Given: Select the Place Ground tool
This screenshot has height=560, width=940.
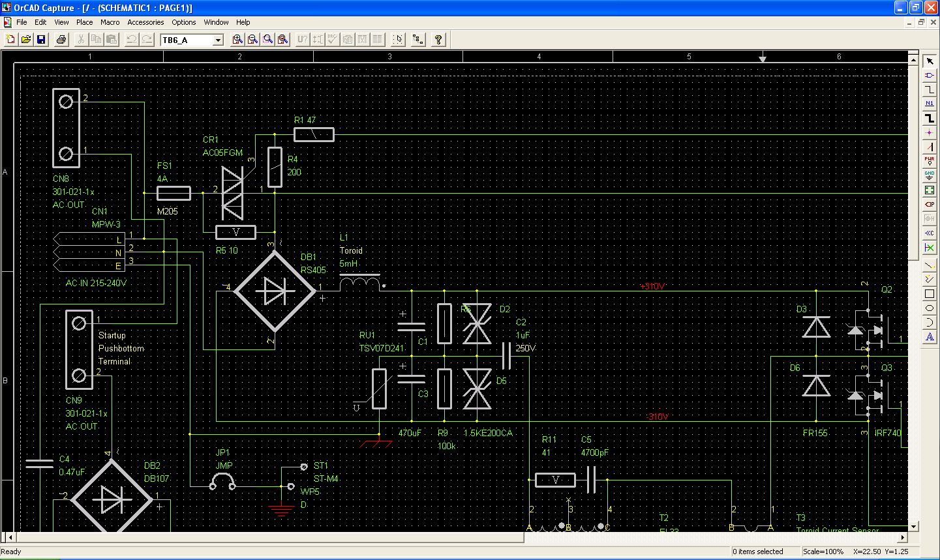Looking at the screenshot, I should click(x=930, y=175).
